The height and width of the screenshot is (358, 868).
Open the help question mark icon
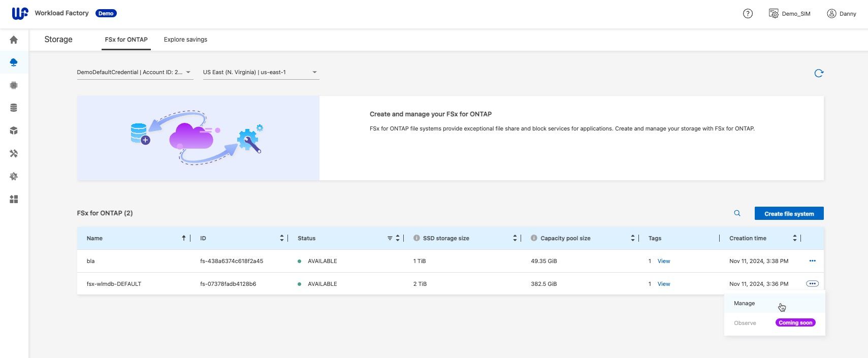pos(747,14)
